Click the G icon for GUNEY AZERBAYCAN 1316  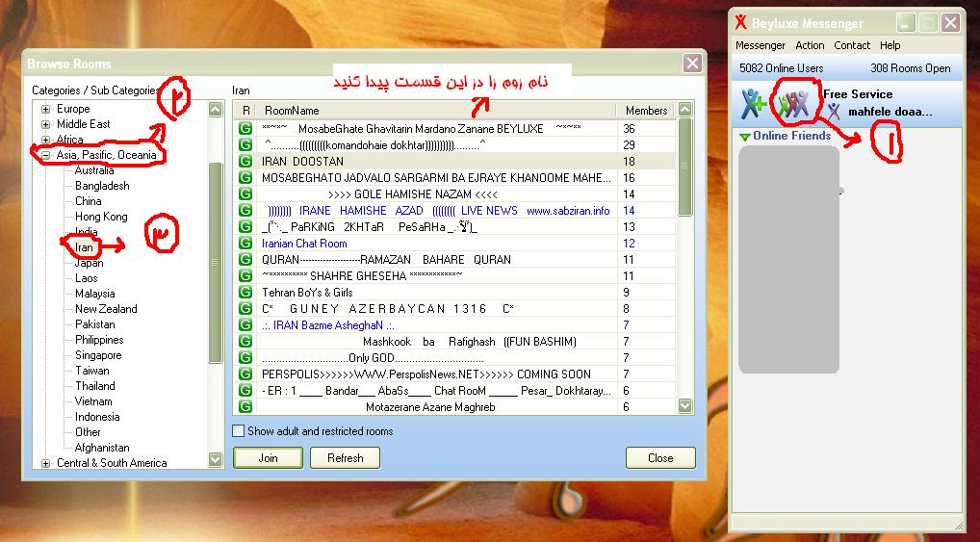245,308
